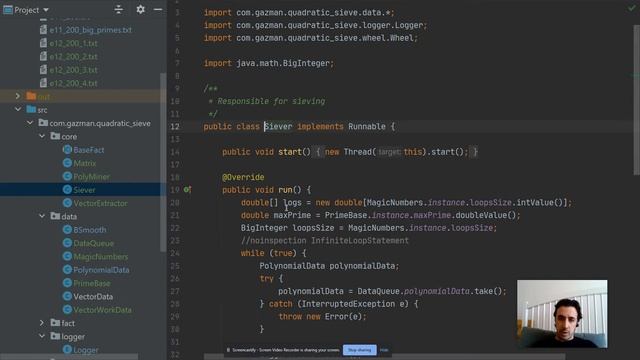The image size is (640, 360).
Task: Open file e12_200_1.txt
Action: (x=73, y=43)
